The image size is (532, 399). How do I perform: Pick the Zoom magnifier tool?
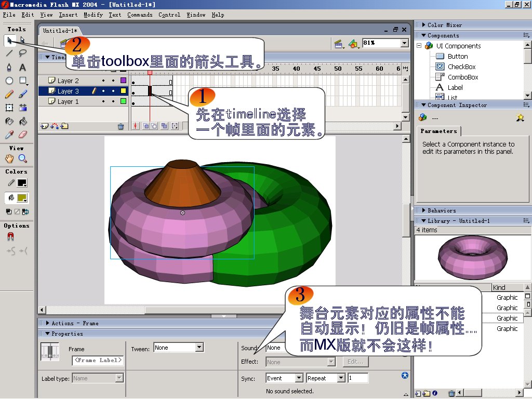coord(23,158)
